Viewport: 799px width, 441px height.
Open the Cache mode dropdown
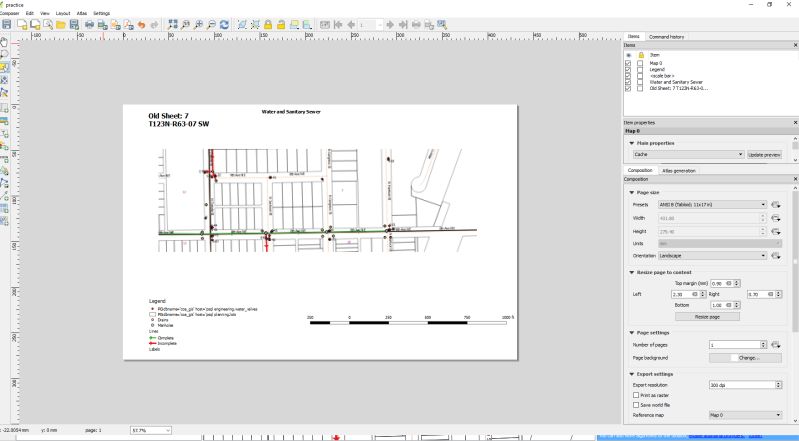[x=688, y=154]
